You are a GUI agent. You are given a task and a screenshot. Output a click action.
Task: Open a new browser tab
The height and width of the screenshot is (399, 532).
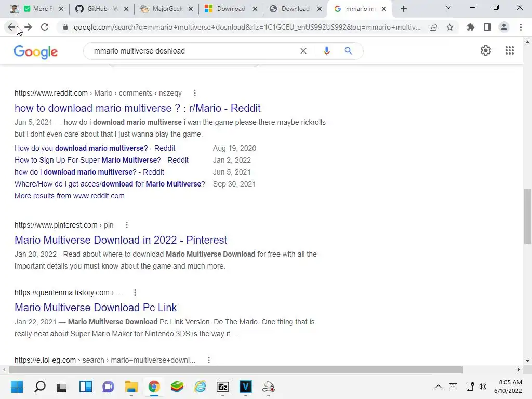pyautogui.click(x=403, y=9)
